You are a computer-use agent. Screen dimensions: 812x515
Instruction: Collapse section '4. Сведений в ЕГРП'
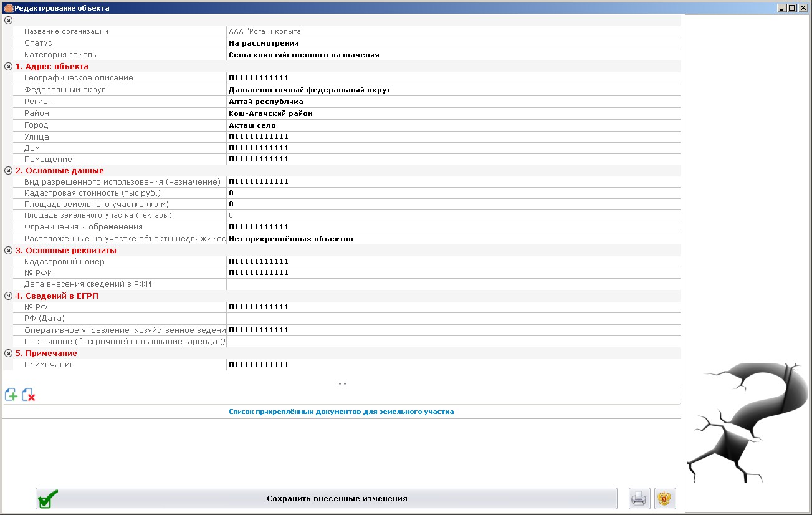coord(8,296)
